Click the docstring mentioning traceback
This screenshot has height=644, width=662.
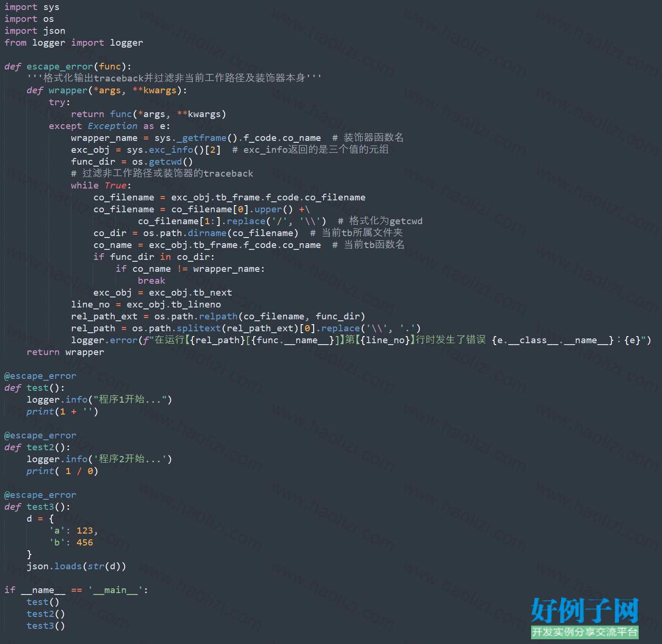[x=174, y=78]
